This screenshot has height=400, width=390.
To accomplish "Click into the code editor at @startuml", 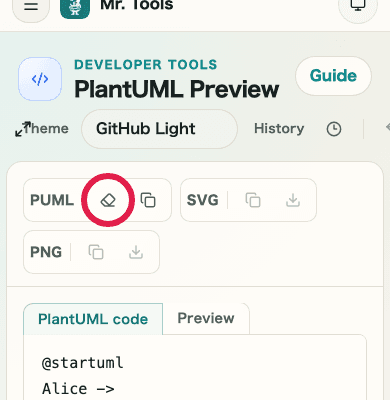I will point(83,363).
